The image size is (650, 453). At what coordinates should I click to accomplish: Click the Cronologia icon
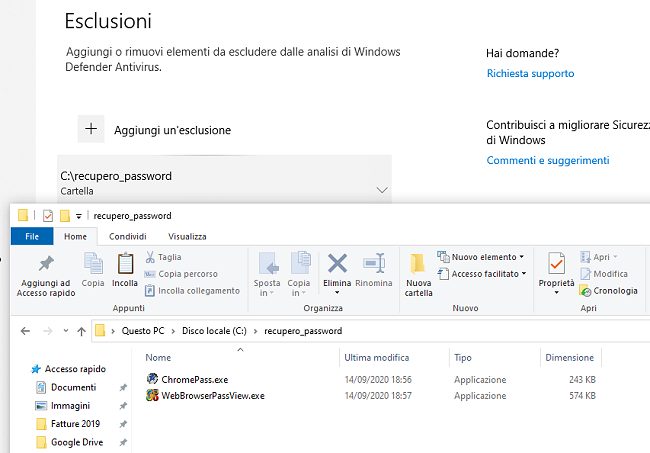(x=585, y=291)
